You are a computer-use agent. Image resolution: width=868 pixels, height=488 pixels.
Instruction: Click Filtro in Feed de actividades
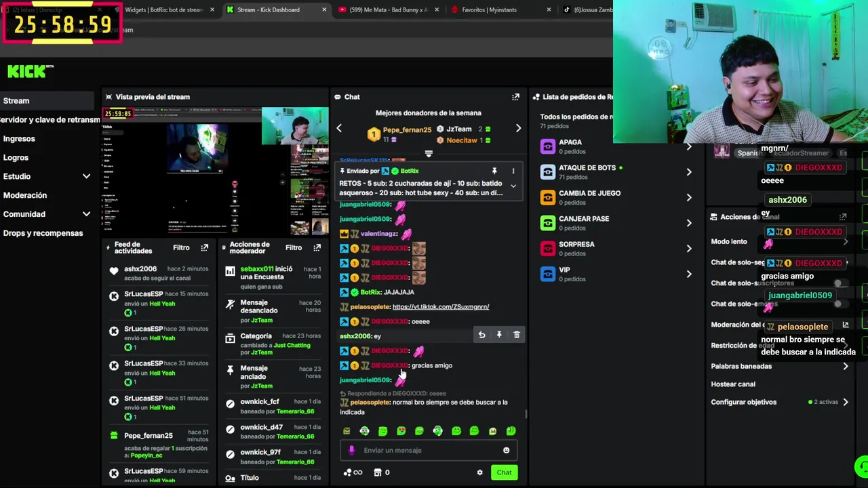[181, 247]
